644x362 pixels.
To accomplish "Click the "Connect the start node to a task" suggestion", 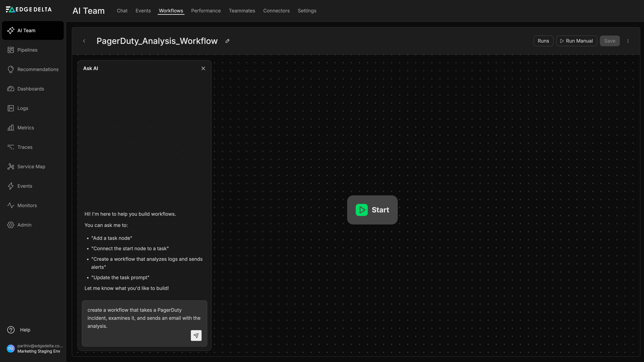I will click(130, 249).
